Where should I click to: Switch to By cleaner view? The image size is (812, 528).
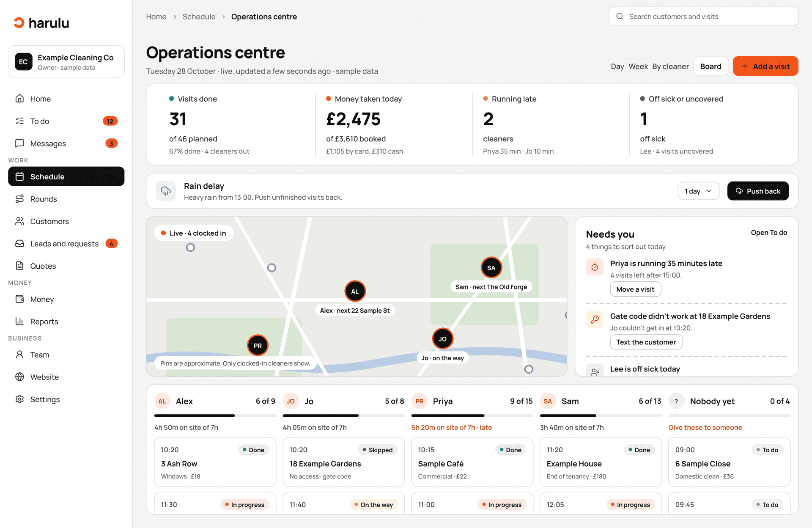[670, 66]
